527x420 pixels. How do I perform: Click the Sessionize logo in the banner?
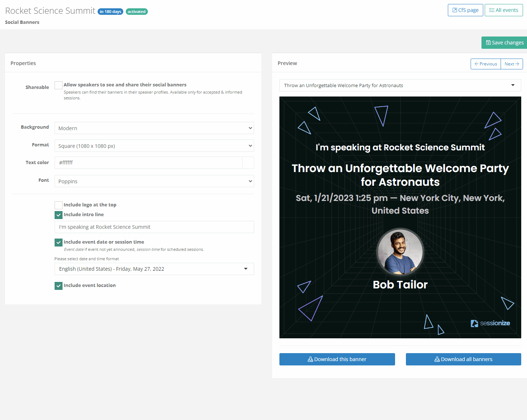coord(490,323)
